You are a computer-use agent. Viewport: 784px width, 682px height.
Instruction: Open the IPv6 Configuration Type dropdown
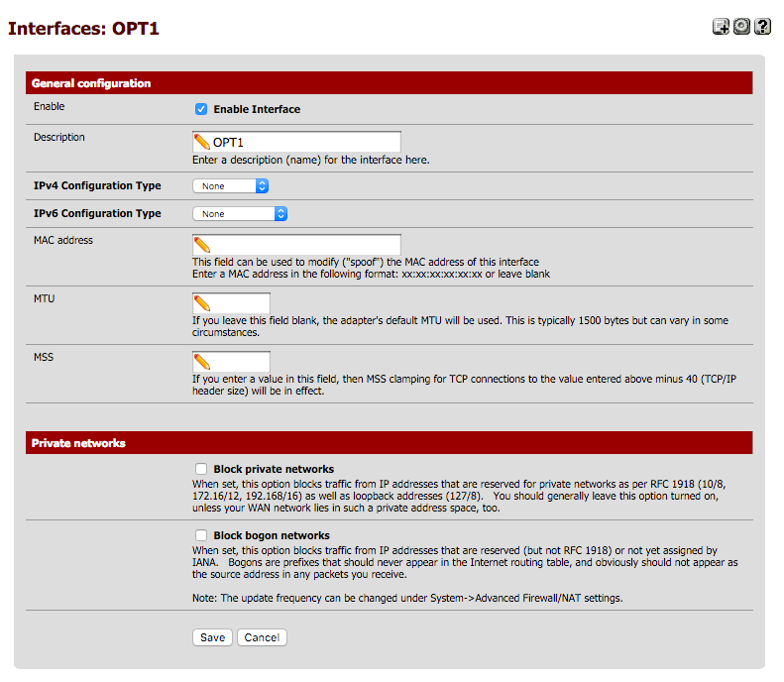tap(240, 214)
